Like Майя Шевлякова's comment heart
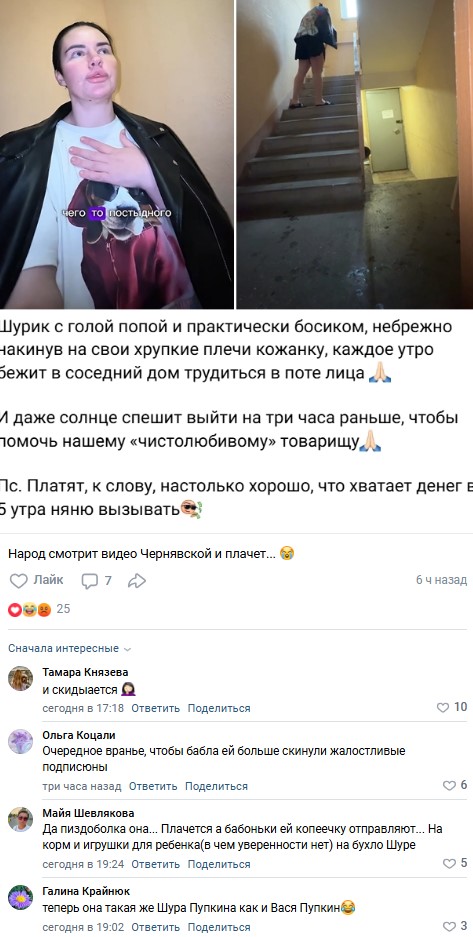The width and height of the screenshot is (473, 937). tap(449, 863)
